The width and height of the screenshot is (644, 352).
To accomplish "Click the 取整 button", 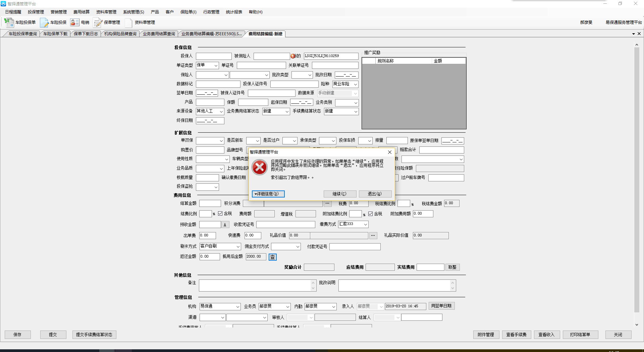I will pos(452,267).
